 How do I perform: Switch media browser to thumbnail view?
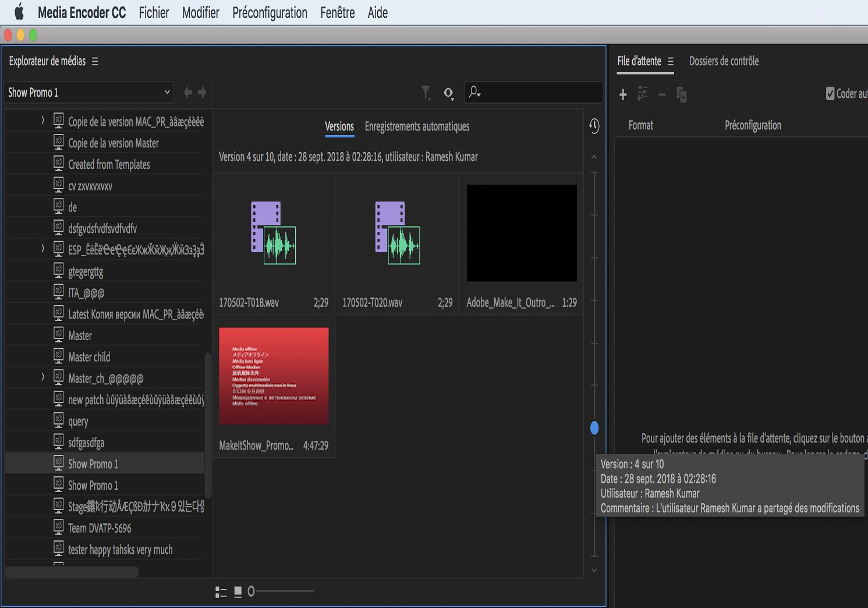coord(238,592)
